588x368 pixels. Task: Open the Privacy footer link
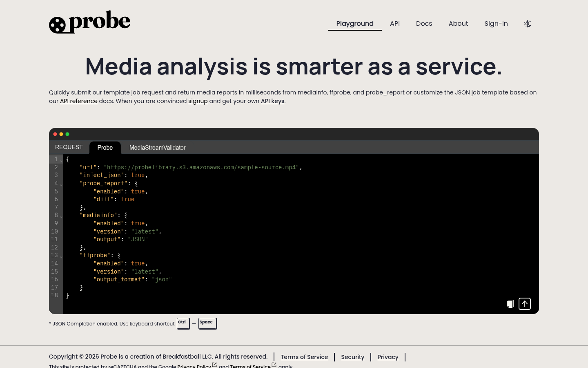click(388, 357)
